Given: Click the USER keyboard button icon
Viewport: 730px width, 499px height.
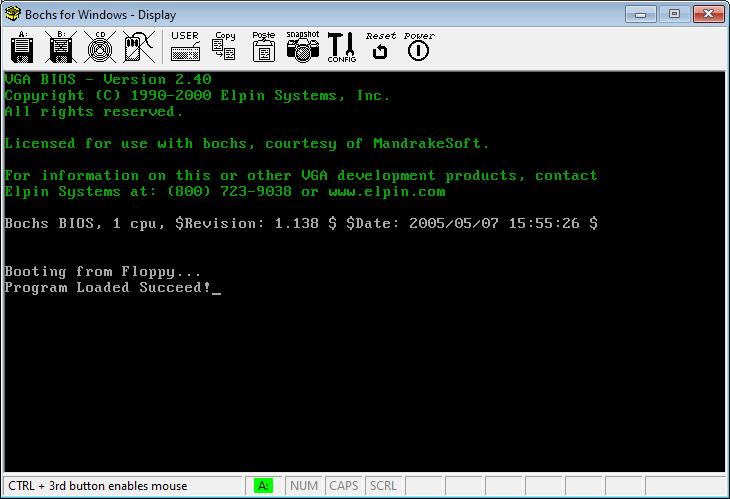Looking at the screenshot, I should [x=185, y=47].
